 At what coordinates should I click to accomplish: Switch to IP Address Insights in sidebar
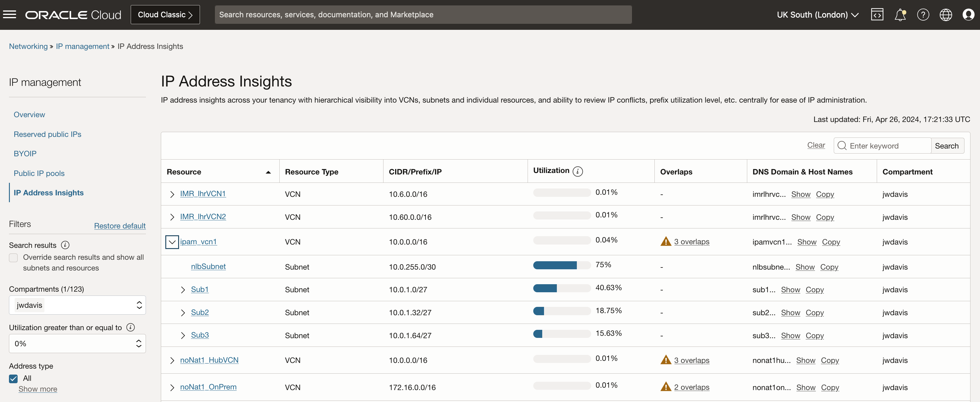(48, 192)
